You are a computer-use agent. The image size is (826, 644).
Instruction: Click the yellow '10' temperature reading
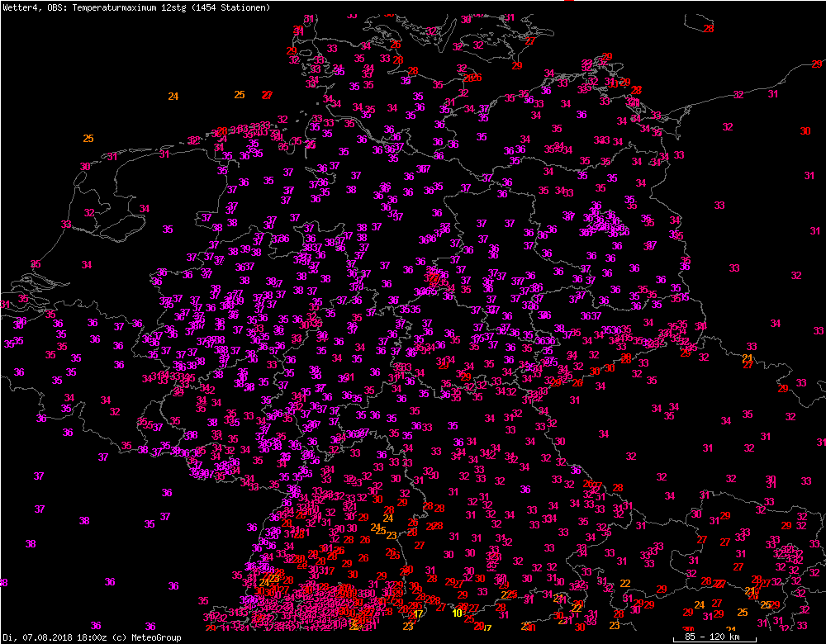click(x=458, y=613)
